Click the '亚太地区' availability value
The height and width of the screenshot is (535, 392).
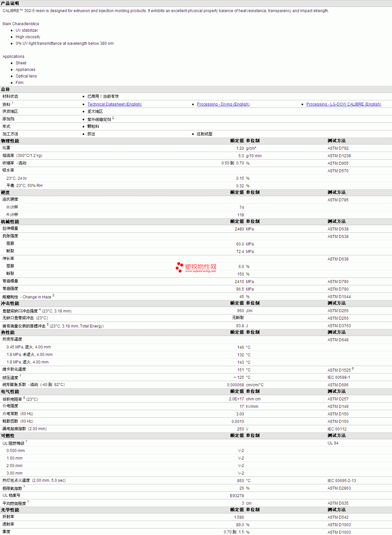click(95, 111)
